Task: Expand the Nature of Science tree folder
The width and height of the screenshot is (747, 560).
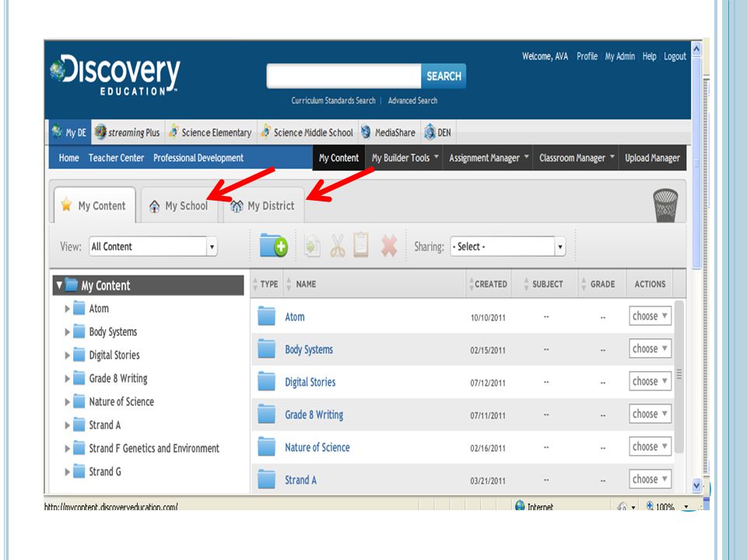Action: 67,402
